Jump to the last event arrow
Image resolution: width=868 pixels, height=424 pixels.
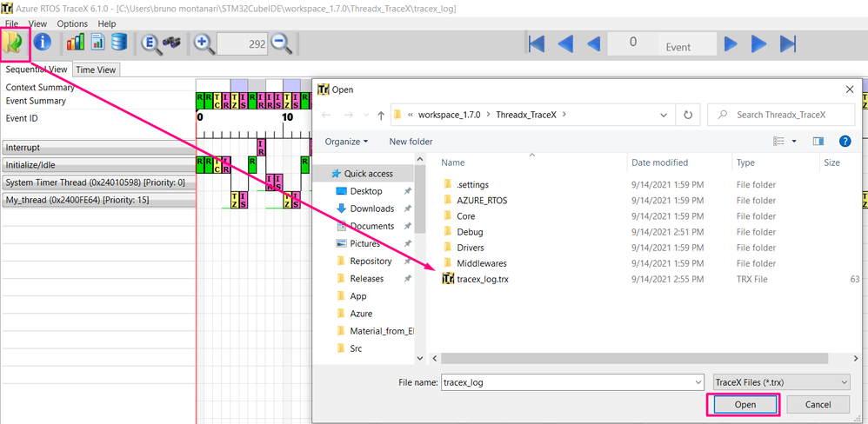click(x=788, y=43)
